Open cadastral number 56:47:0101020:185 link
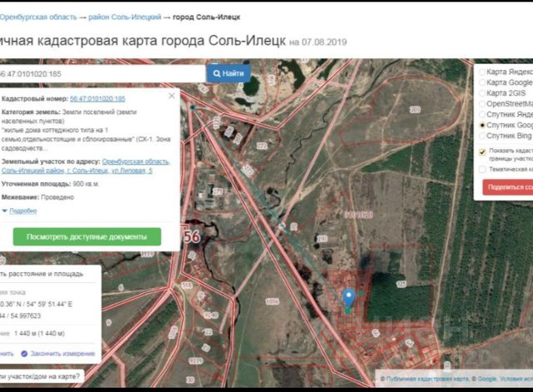The image size is (533, 392). [97, 98]
